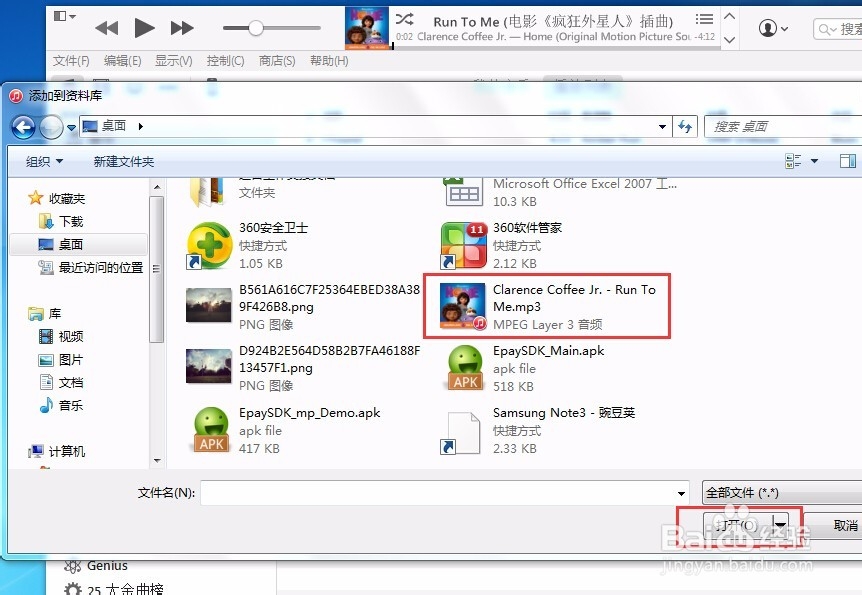Click the Run To Me album artwork in iTunes header

coord(367,27)
